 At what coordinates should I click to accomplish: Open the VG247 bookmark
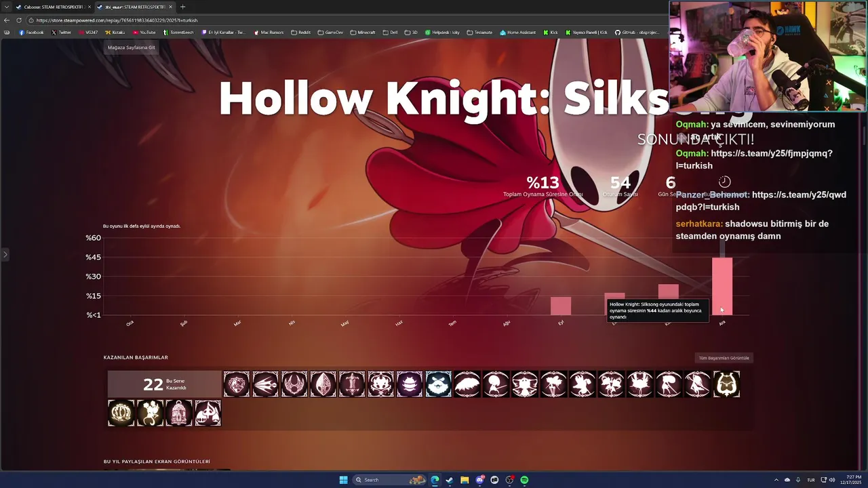point(88,32)
